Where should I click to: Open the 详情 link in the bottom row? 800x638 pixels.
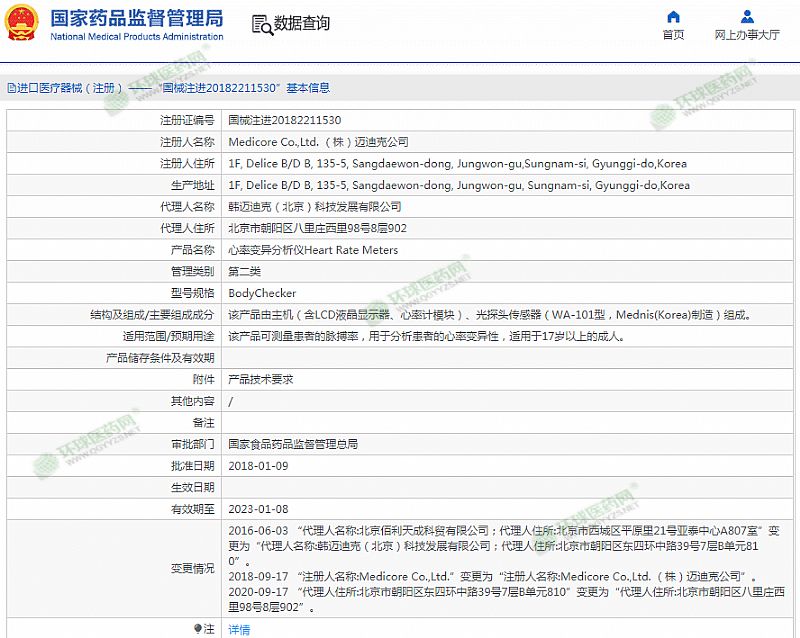239,629
